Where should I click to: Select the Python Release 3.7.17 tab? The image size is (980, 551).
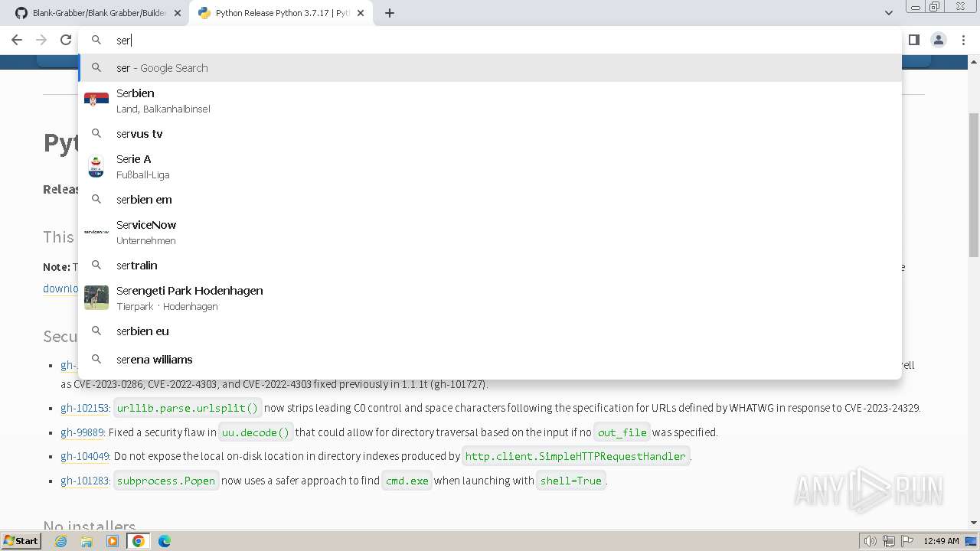279,13
